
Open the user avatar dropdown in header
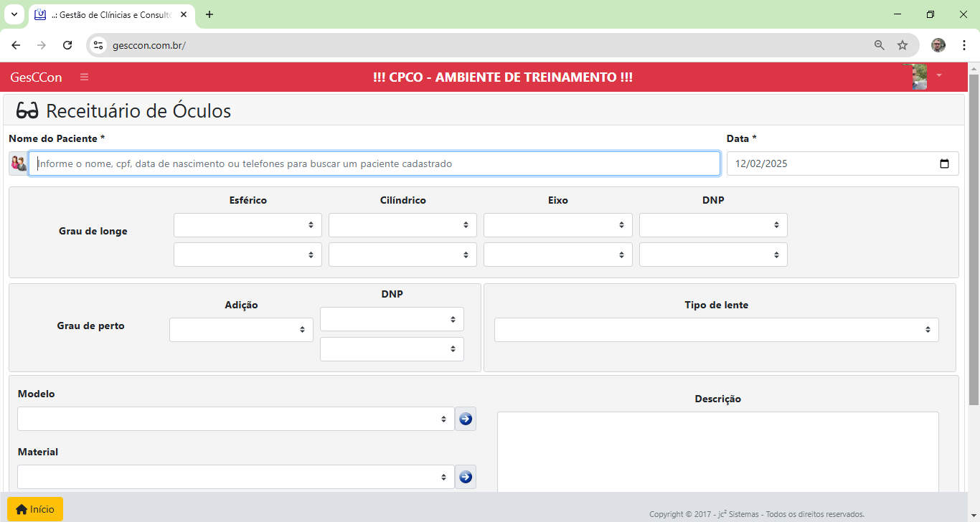pyautogui.click(x=927, y=77)
